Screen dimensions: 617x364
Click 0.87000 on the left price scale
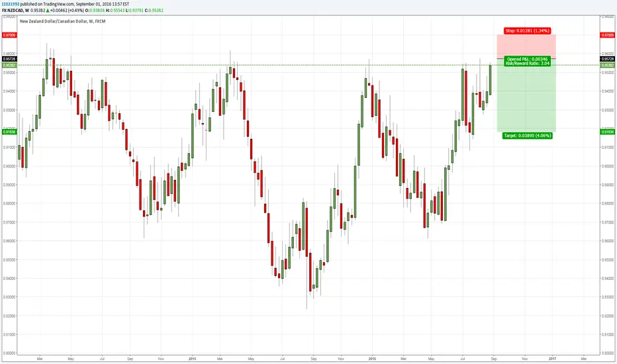pyautogui.click(x=9, y=222)
